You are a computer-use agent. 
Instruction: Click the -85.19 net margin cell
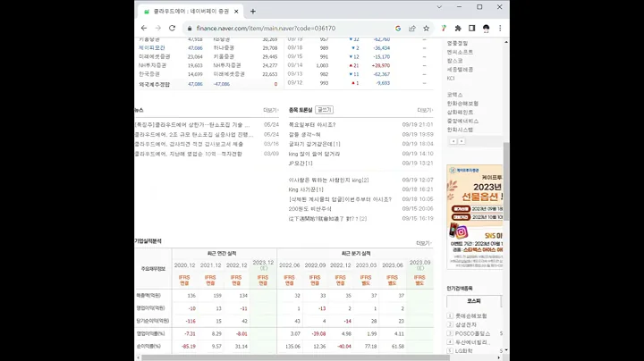(189, 347)
